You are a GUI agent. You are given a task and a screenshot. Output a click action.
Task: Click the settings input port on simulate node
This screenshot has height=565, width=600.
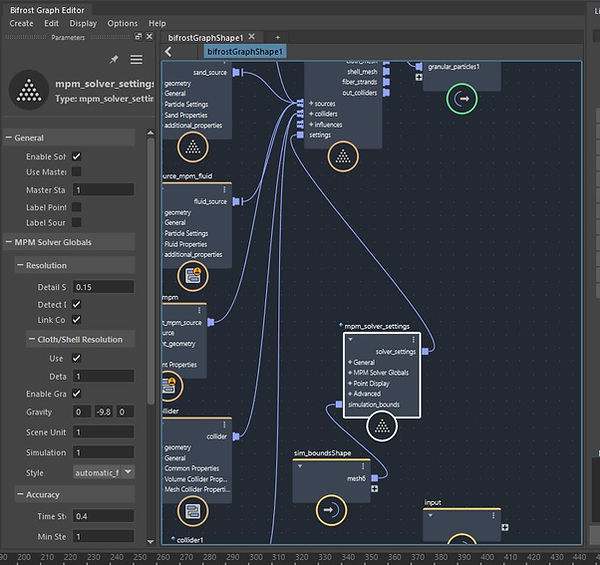point(300,135)
